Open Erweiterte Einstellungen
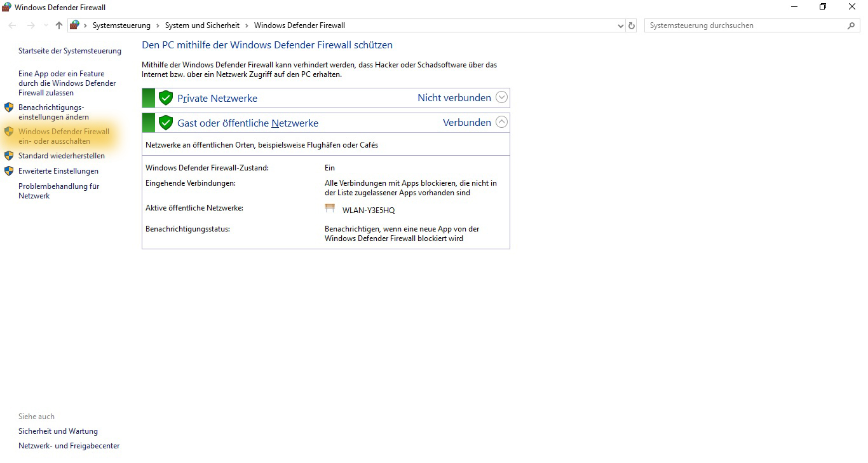 click(x=58, y=171)
